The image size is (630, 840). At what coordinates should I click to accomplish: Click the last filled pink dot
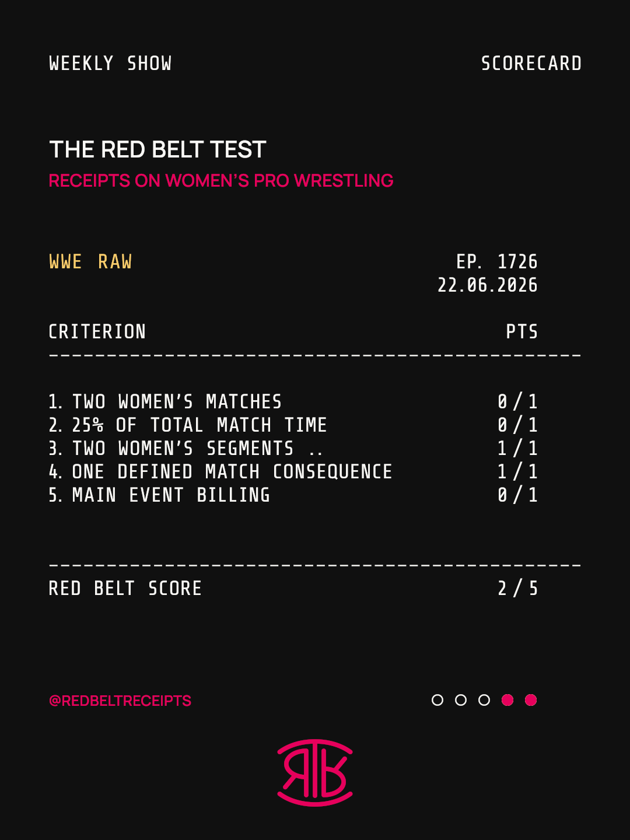[531, 700]
